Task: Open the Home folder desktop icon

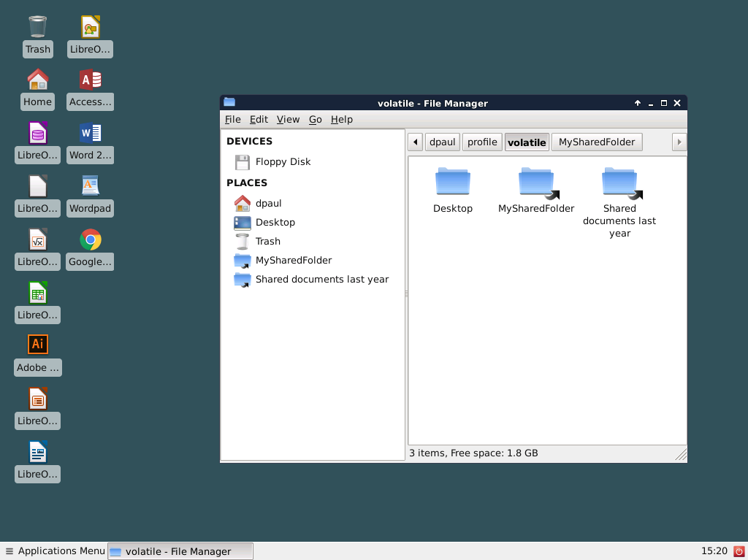Action: pyautogui.click(x=37, y=79)
